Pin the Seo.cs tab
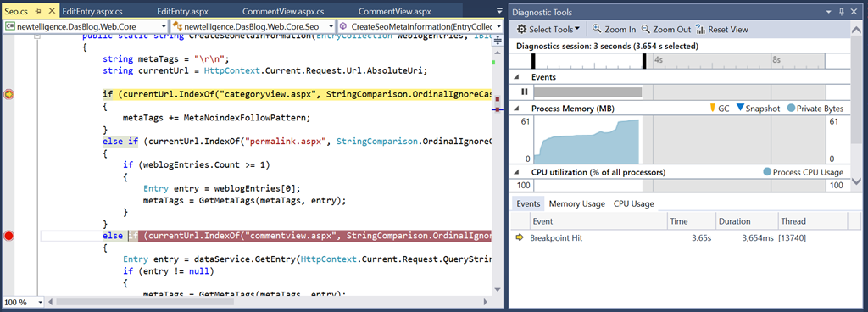The height and width of the screenshot is (312, 868). click(39, 11)
